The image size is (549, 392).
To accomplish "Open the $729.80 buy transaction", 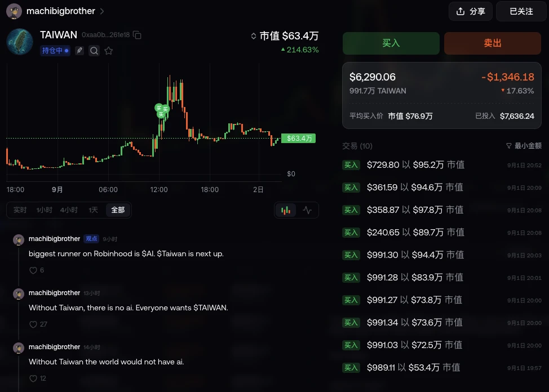I will tap(442, 165).
